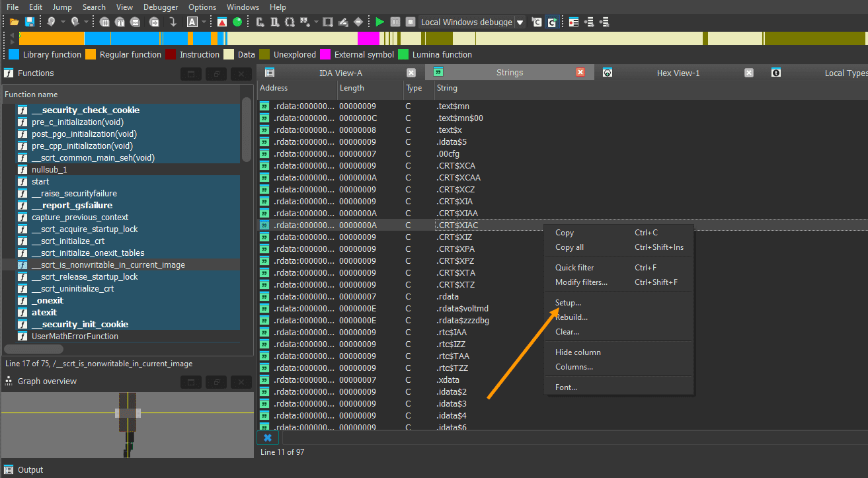Expand the text search 'A' dropdown arrow
Screen dimensions: 868x478
tap(204, 22)
